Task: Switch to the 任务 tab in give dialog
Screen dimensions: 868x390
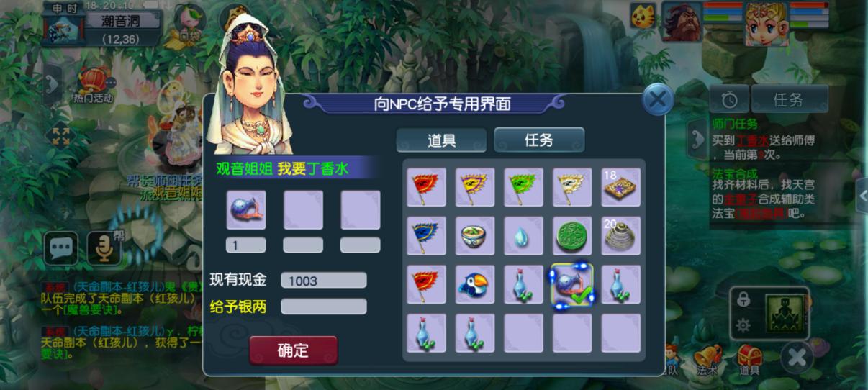Action: pyautogui.click(x=539, y=140)
